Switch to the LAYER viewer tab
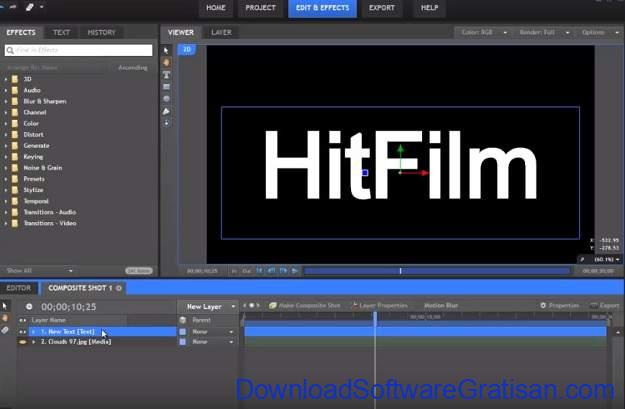 221,33
